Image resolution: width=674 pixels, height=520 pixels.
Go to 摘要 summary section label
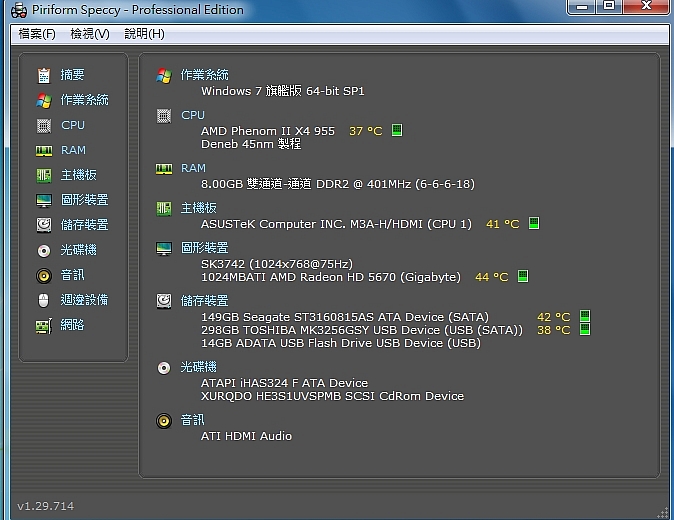point(72,75)
